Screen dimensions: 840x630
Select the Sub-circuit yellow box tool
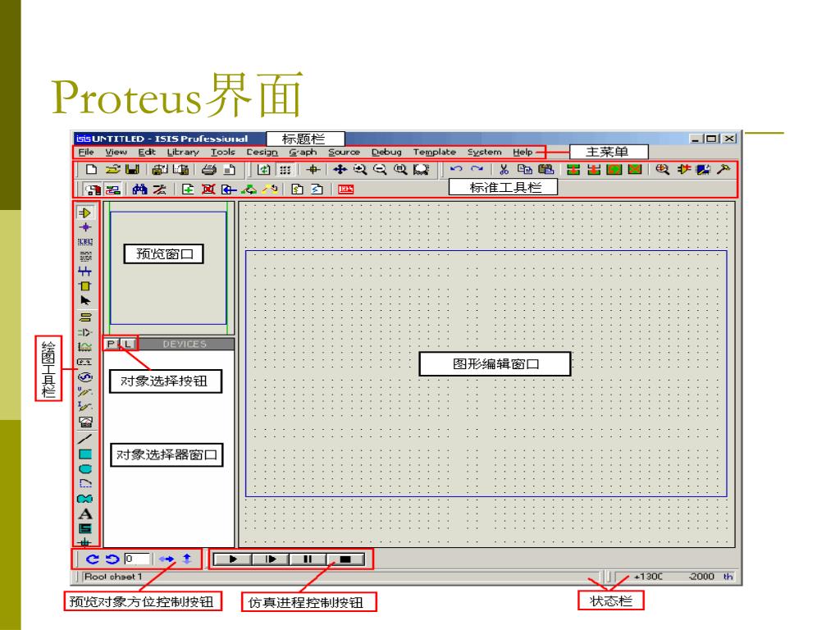click(x=84, y=286)
